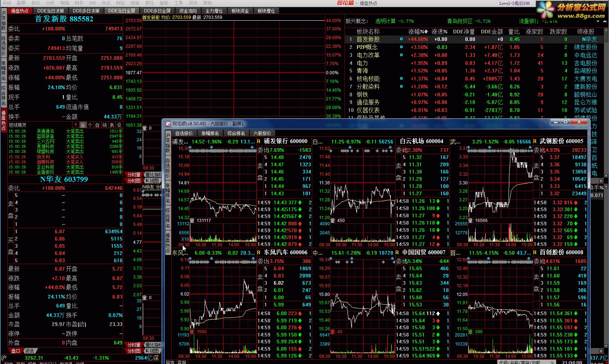
Task: Sort by 量比 column header
Action: [x=514, y=32]
